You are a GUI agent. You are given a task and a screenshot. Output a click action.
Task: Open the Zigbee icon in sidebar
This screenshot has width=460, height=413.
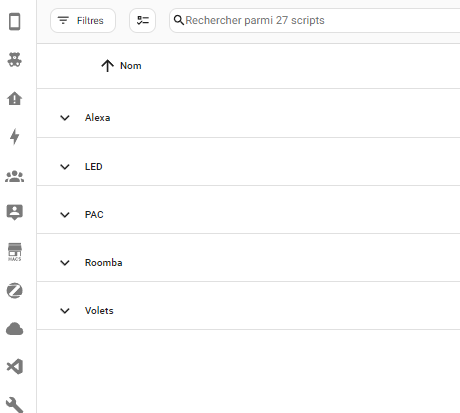pyautogui.click(x=15, y=291)
